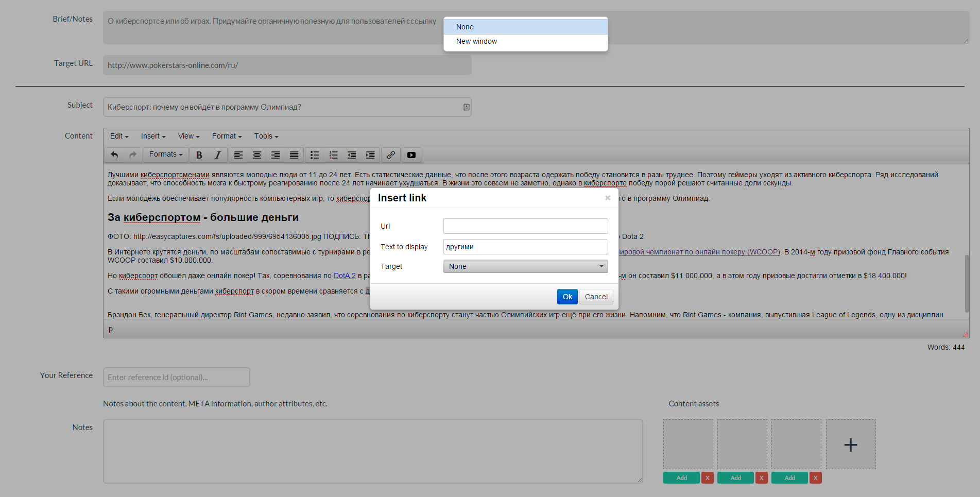Viewport: 980px width, 497px height.
Task: Toggle bold formatting
Action: 199,155
